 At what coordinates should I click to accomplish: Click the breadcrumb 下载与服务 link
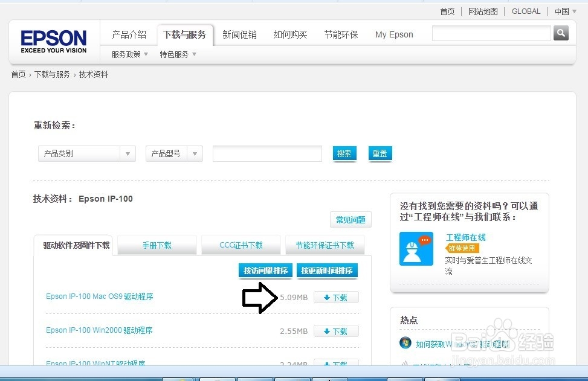[x=52, y=74]
